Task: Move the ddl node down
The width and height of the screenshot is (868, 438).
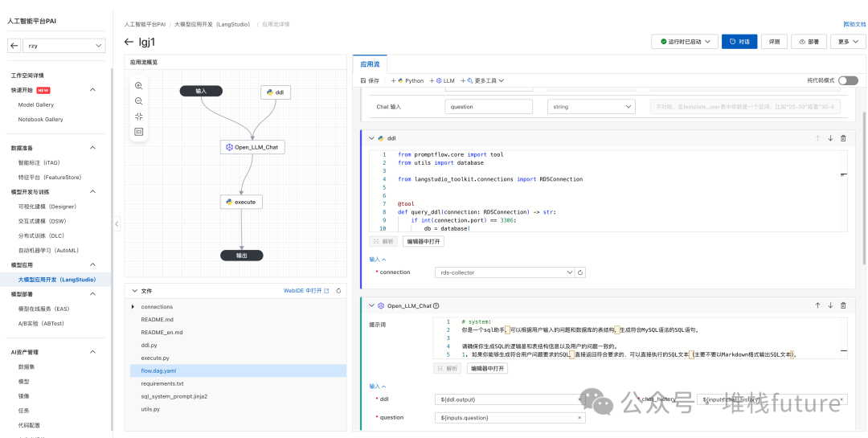Action: click(830, 138)
